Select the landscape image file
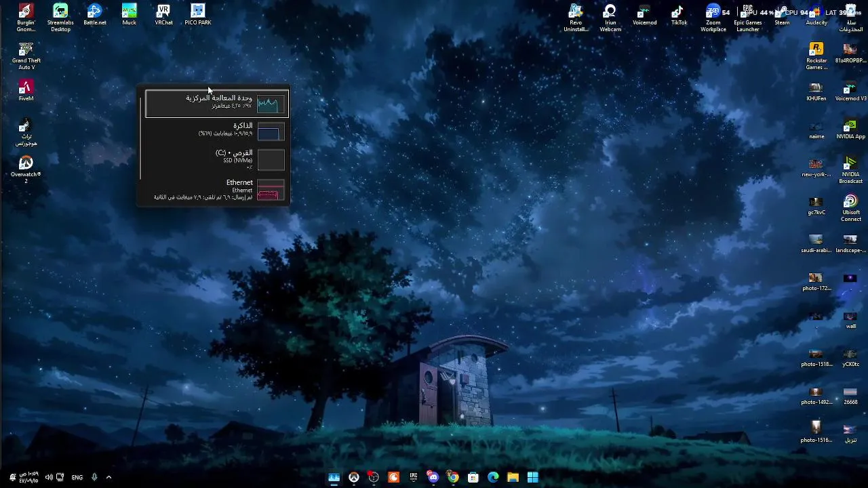The width and height of the screenshot is (868, 488). [x=850, y=242]
